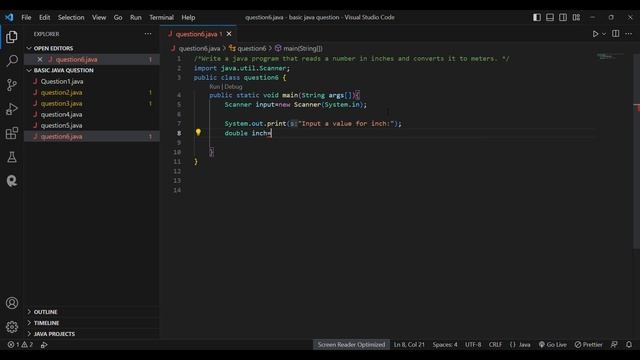Viewport: 640px width, 360px height.
Task: Open question2.java in the file tree
Action: pos(92,92)
